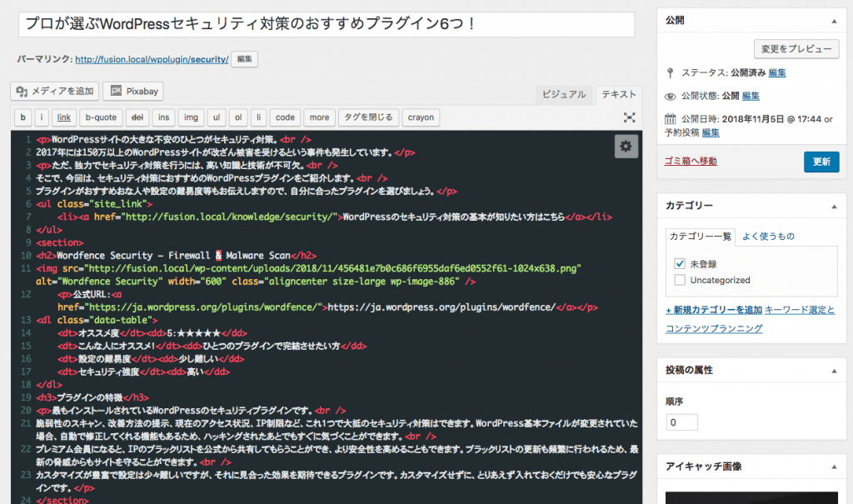Click the crayon quicktag button
853x504 pixels.
(421, 117)
